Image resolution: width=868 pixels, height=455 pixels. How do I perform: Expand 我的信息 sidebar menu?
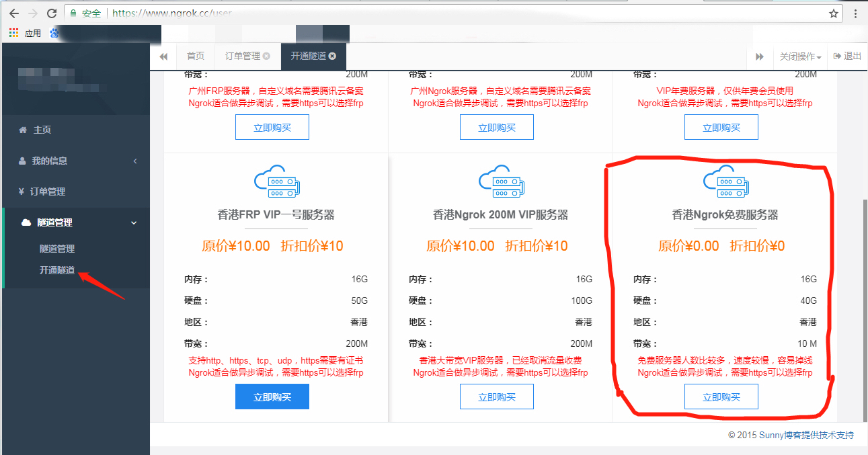(x=76, y=161)
